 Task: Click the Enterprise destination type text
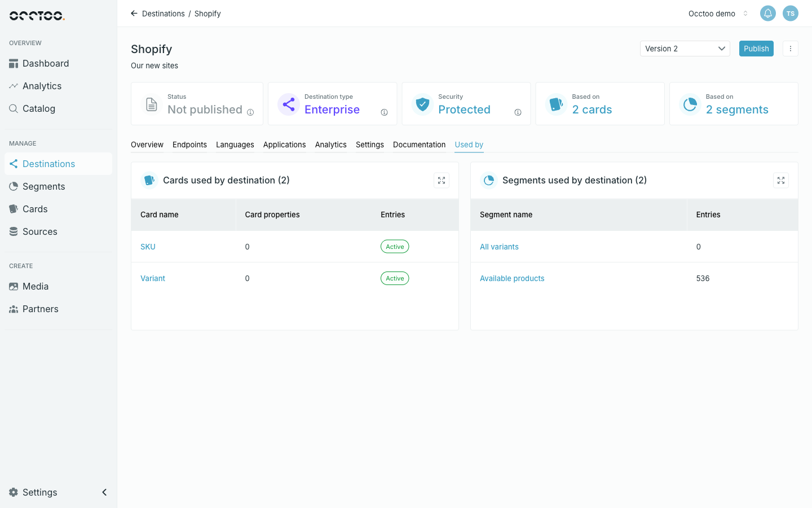click(332, 110)
